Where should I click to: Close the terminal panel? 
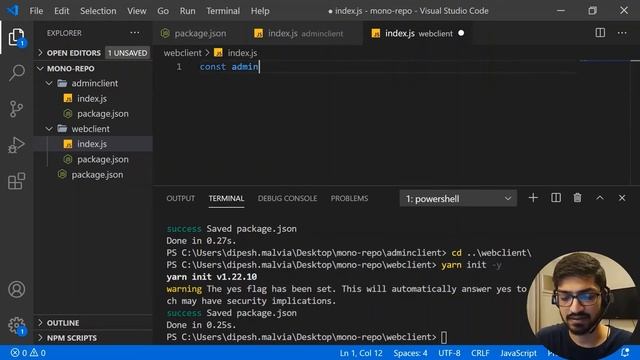[x=622, y=198]
